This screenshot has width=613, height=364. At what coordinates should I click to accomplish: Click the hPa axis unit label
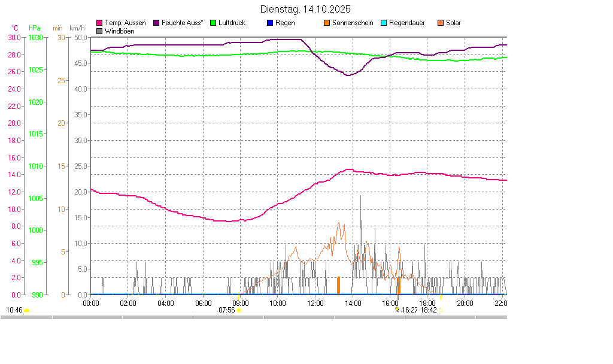[x=35, y=28]
